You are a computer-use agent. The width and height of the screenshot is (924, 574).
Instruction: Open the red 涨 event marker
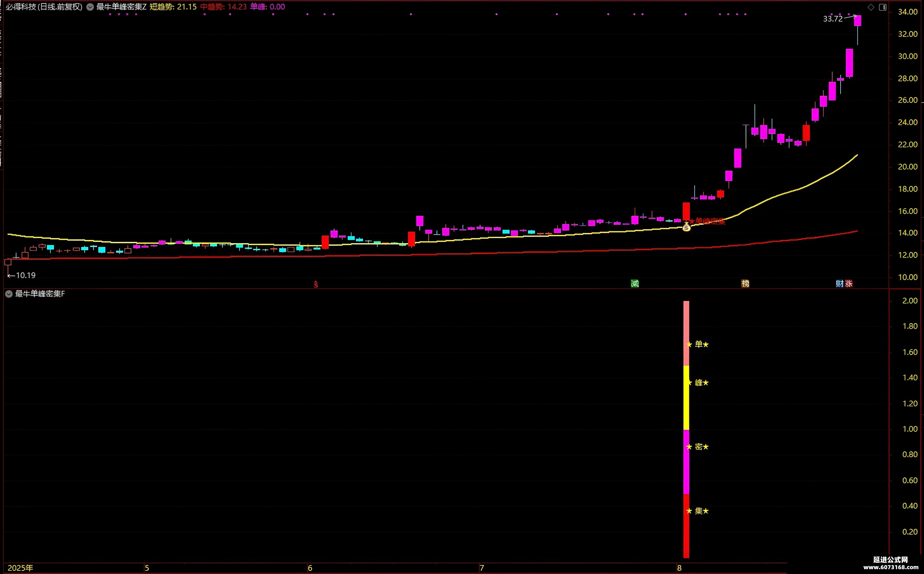849,283
